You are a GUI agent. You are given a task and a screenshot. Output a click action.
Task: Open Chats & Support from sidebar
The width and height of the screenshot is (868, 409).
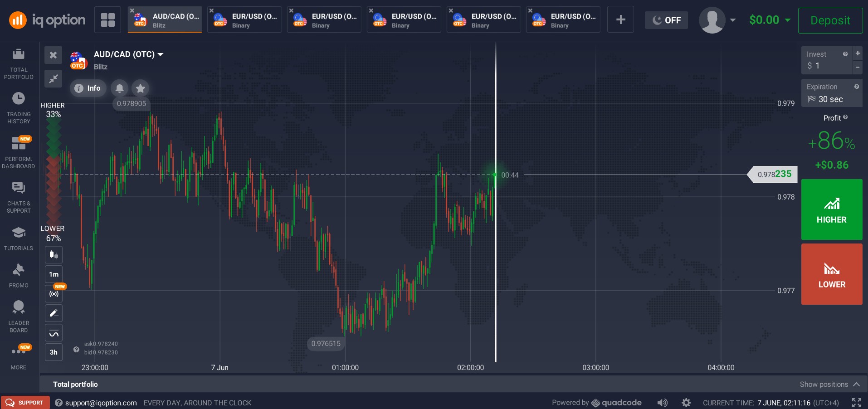pos(19,197)
